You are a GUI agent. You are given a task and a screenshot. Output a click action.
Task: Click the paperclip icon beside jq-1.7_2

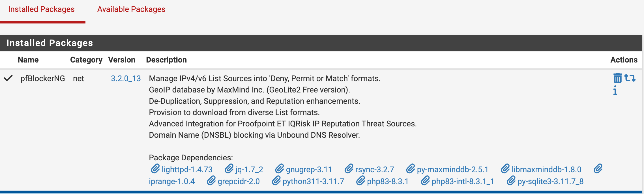point(229,169)
